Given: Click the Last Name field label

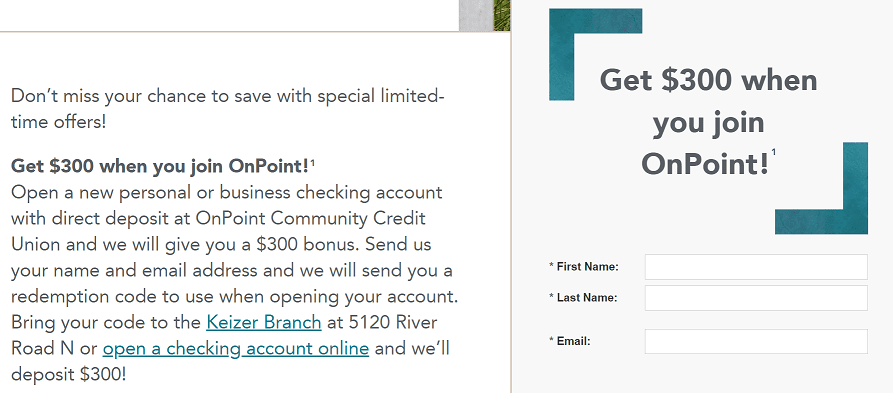Looking at the screenshot, I should click(583, 298).
